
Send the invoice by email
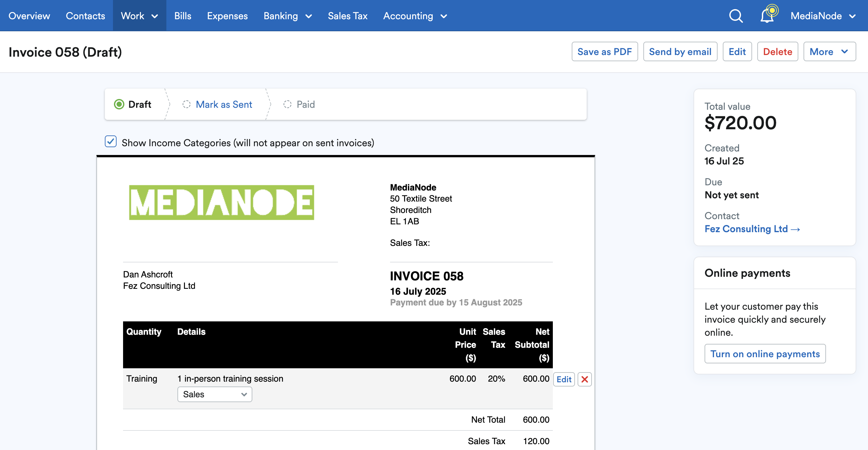680,51
